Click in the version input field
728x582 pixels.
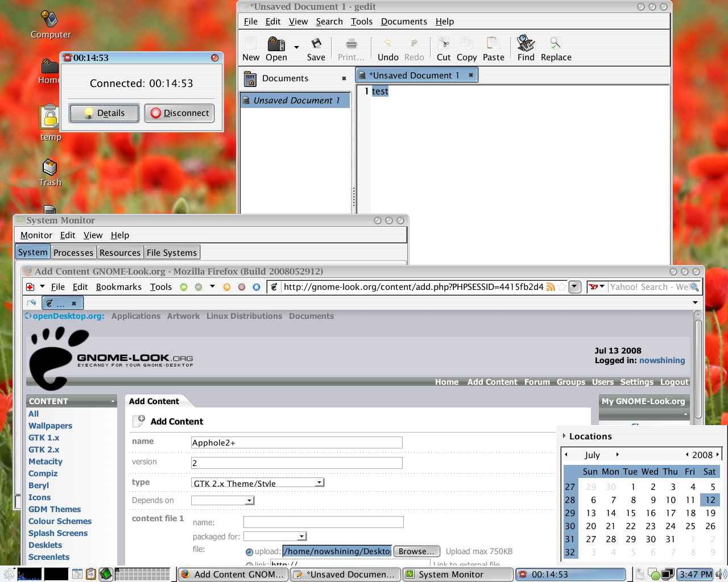coord(297,463)
